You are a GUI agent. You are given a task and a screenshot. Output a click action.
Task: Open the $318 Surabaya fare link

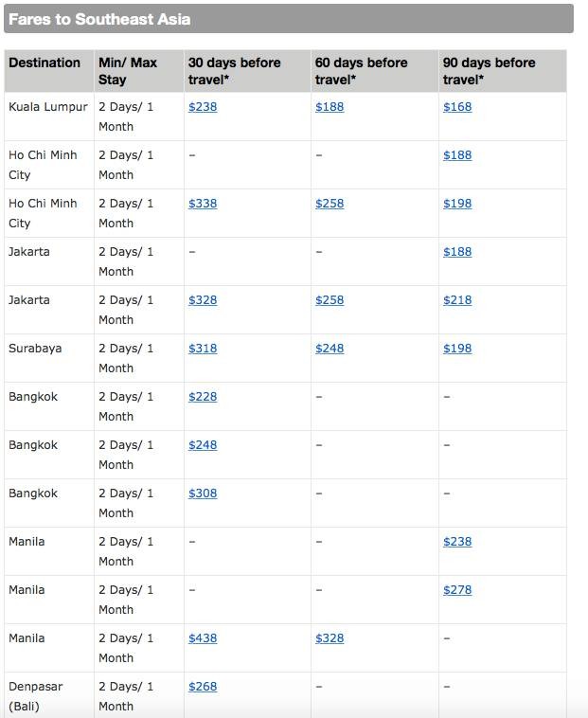coord(203,349)
